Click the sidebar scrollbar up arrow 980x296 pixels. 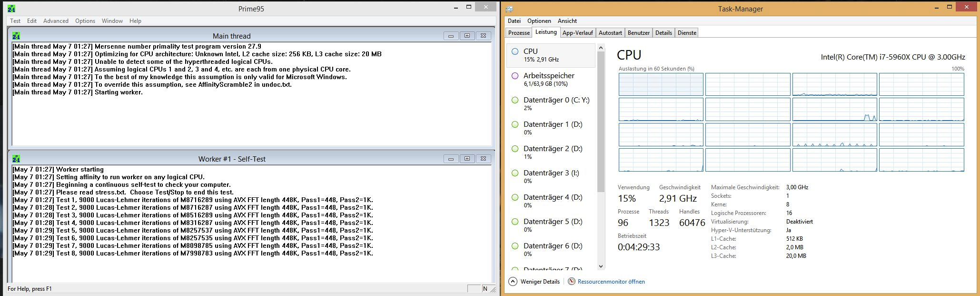pyautogui.click(x=601, y=48)
